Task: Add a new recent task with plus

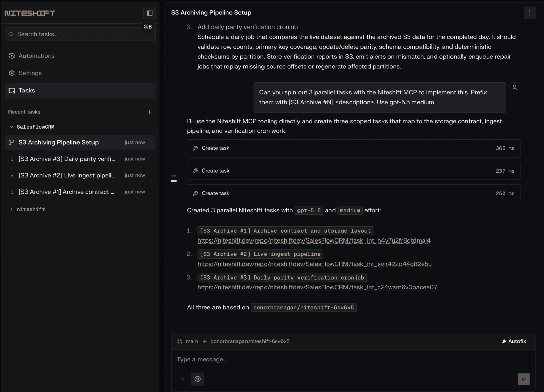Action: (x=149, y=112)
